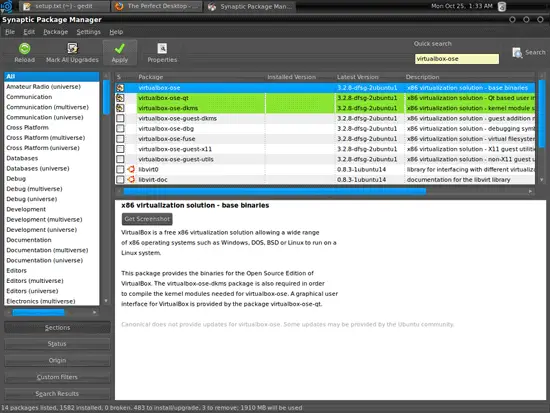Click the category list down scroll arrow
550x413 pixels.
(106, 301)
